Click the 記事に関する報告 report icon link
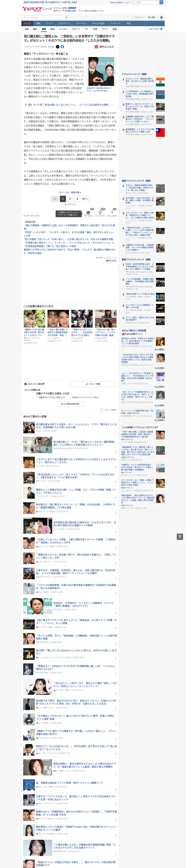 pos(31,216)
